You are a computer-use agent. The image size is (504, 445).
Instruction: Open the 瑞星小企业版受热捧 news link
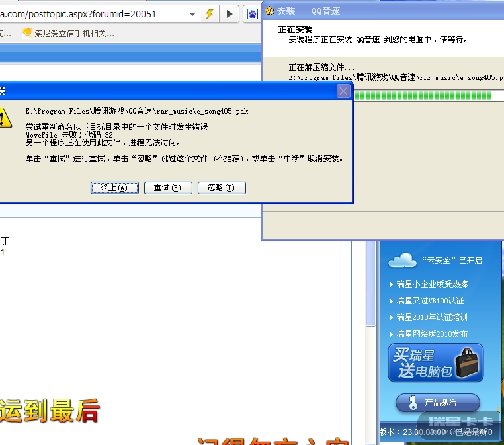(x=432, y=284)
